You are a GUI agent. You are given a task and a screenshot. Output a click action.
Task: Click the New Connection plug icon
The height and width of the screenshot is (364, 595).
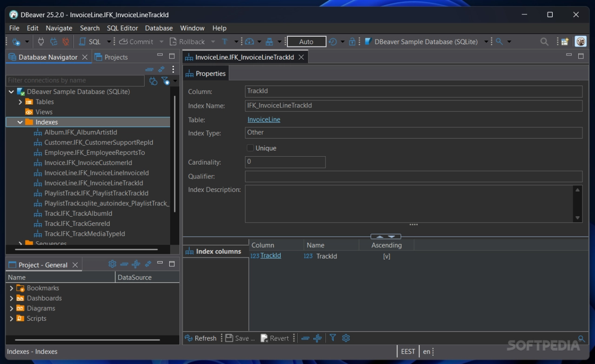[16, 42]
